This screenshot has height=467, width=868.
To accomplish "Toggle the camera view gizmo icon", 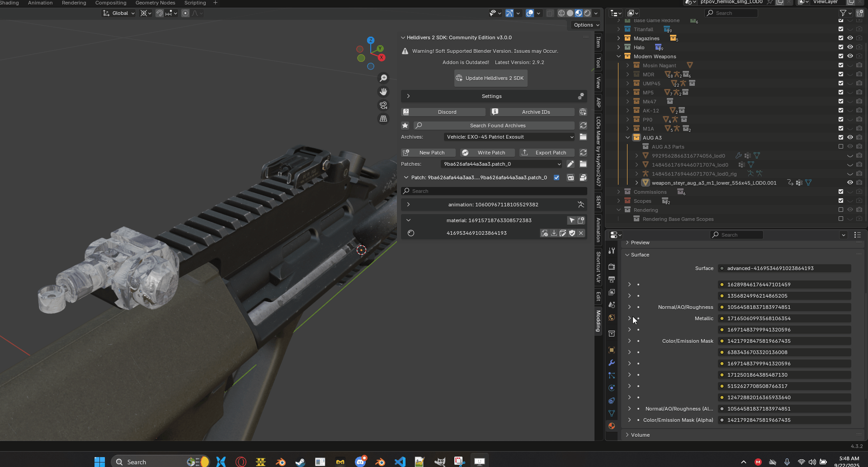I will [x=383, y=105].
